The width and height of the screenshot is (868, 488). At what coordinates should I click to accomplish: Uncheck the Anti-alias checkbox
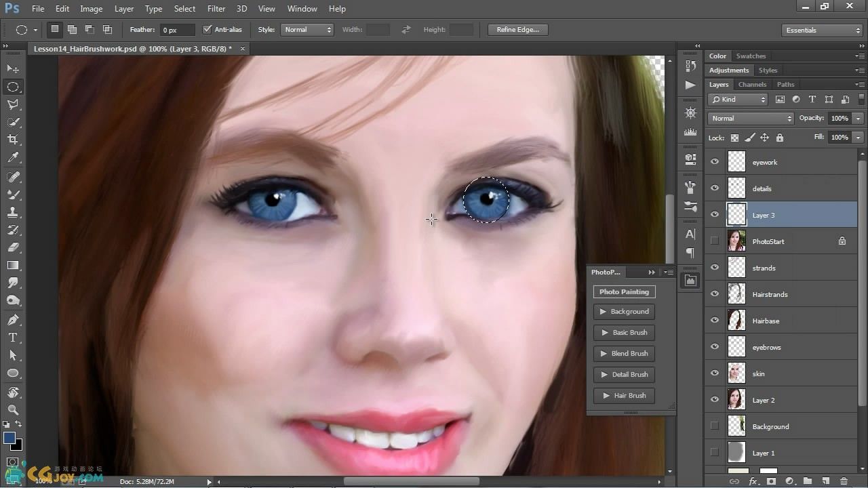[x=208, y=30]
